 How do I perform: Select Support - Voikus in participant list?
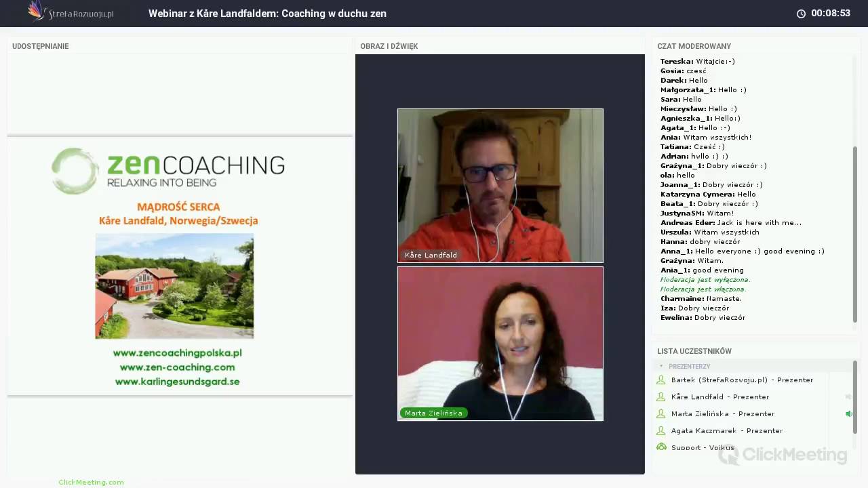[702, 447]
